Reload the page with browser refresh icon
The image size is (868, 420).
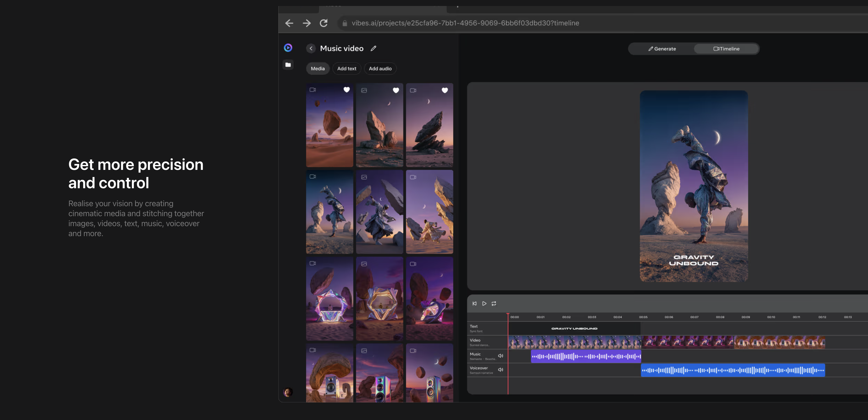click(x=323, y=23)
